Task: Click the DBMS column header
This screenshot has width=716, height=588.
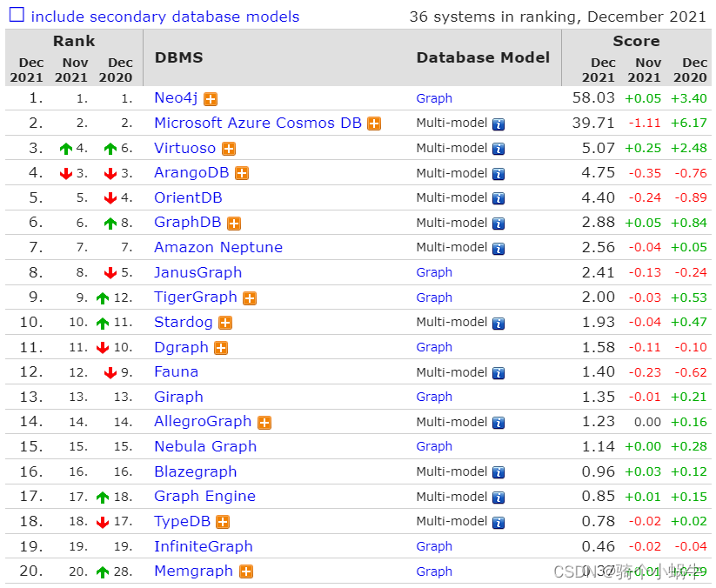Action: [x=178, y=57]
